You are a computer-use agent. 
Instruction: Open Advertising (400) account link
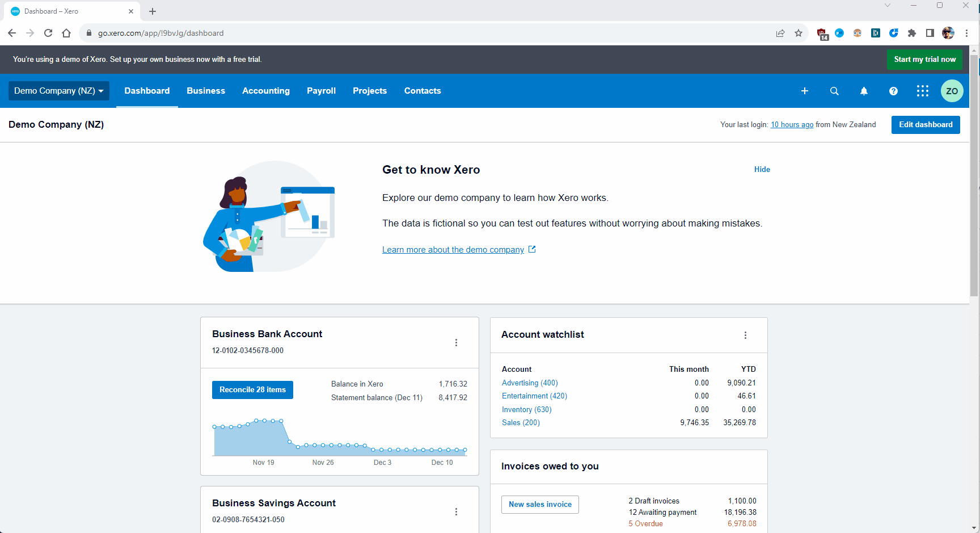tap(530, 383)
